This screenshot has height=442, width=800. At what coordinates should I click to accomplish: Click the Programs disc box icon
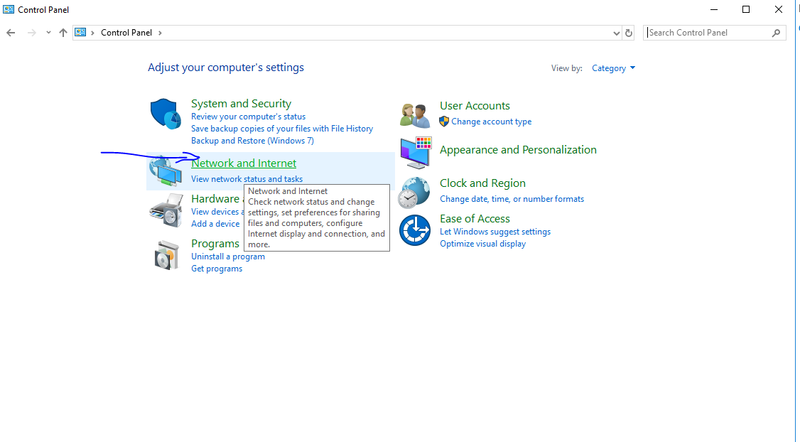click(x=166, y=255)
